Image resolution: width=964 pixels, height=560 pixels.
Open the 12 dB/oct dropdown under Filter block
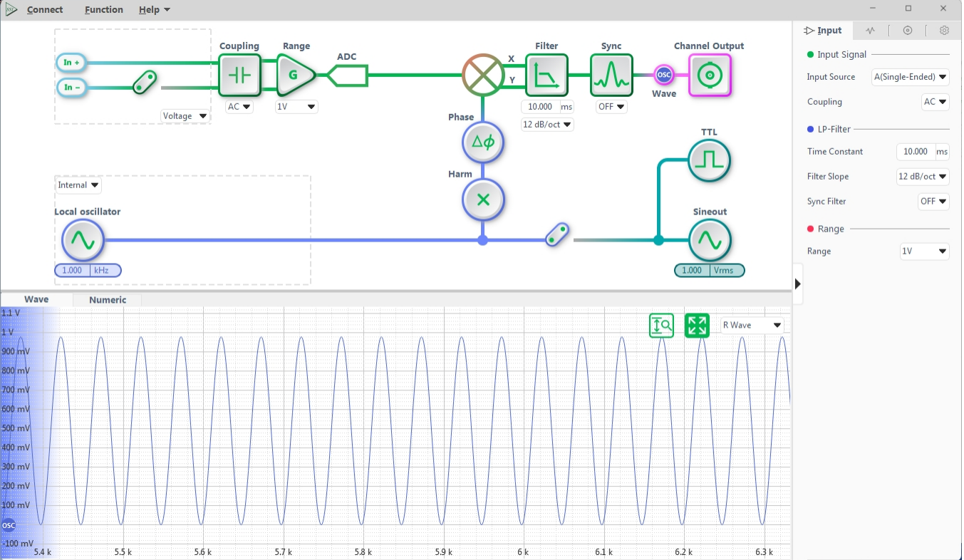coord(547,125)
